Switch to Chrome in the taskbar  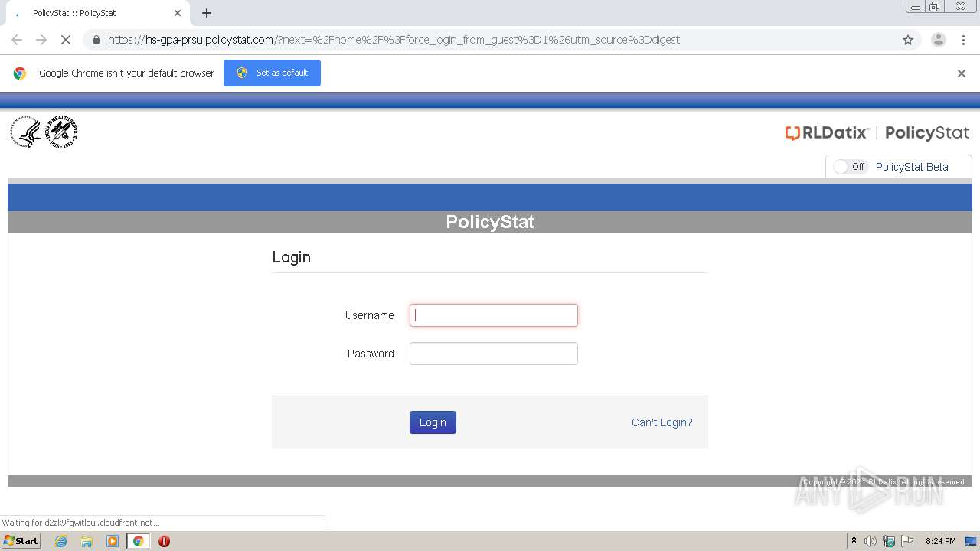click(138, 541)
